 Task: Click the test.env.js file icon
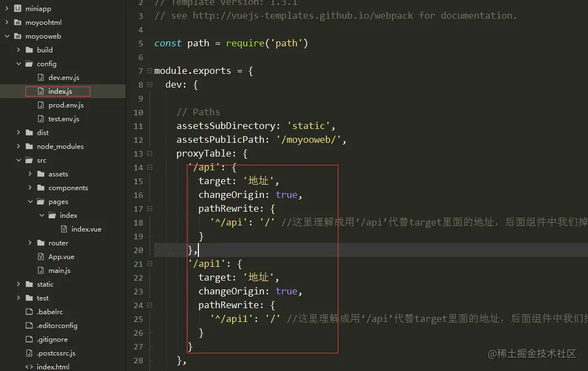pos(41,119)
